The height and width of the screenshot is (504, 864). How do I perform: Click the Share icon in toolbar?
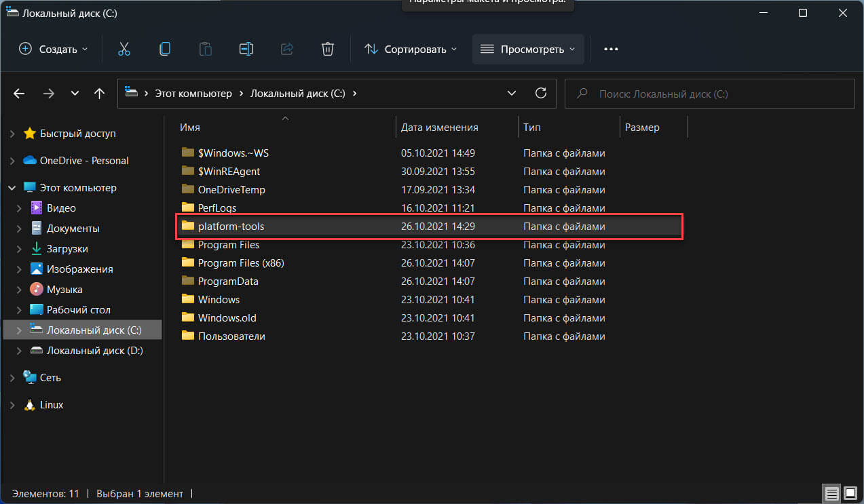click(286, 49)
